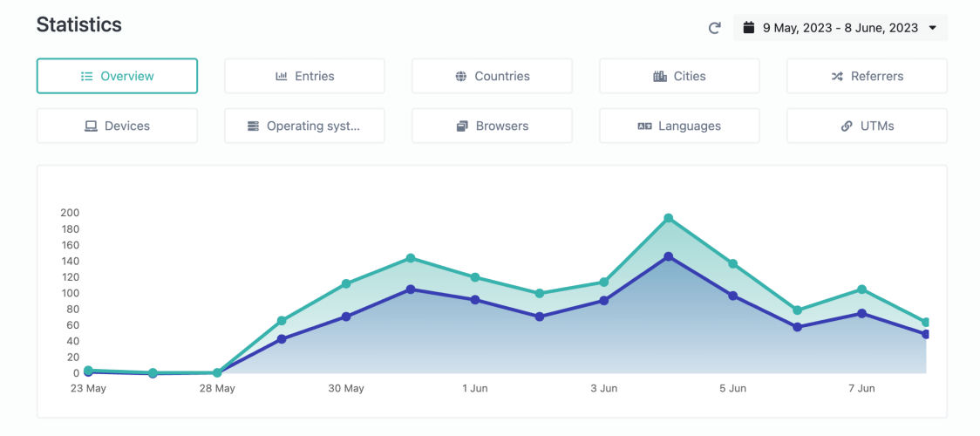Open the 9 May - 8 June date picker

click(840, 28)
